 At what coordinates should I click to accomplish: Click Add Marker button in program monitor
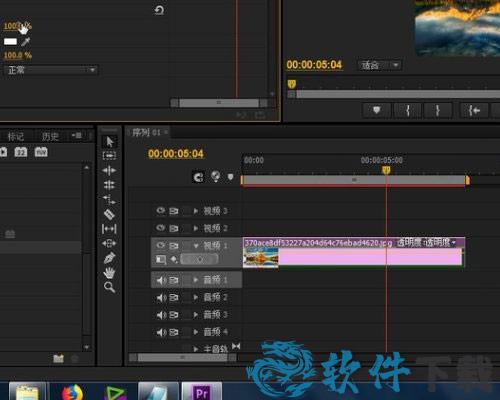pos(376,110)
